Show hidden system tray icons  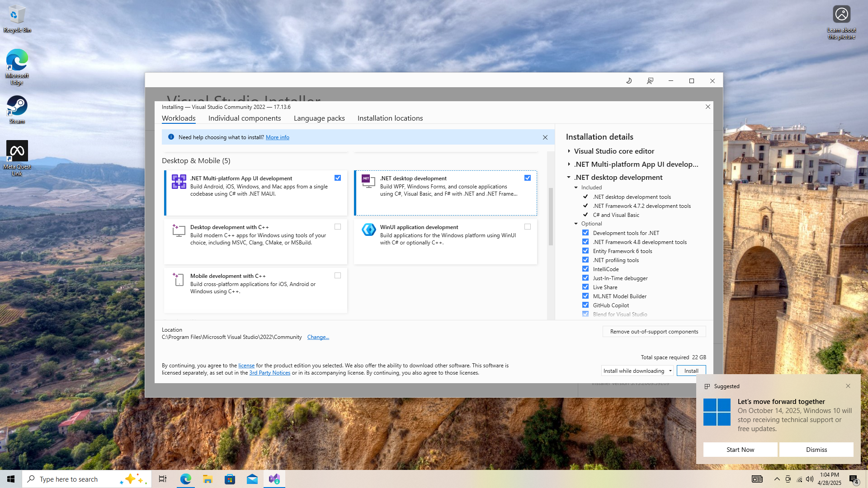pos(777,479)
